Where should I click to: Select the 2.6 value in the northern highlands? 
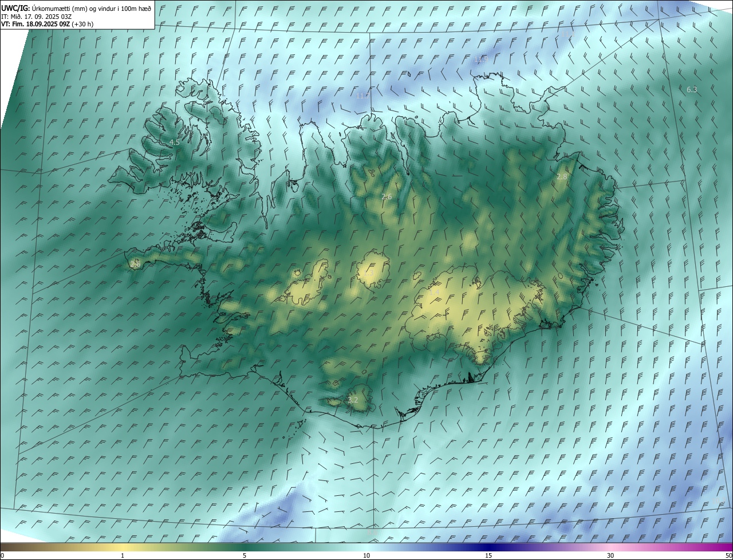tap(387, 196)
